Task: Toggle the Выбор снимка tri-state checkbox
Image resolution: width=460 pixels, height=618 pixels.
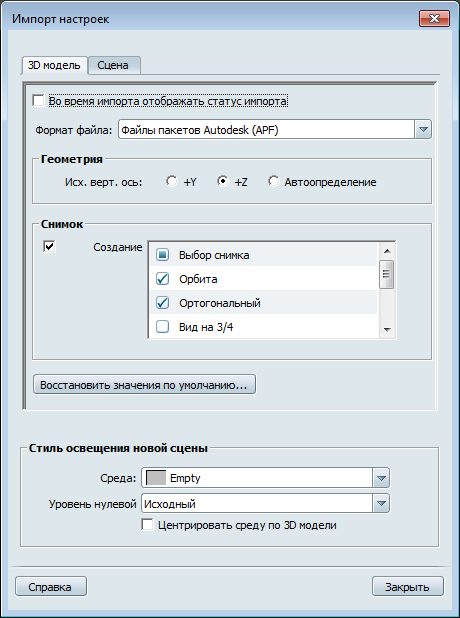Action: pos(162,255)
